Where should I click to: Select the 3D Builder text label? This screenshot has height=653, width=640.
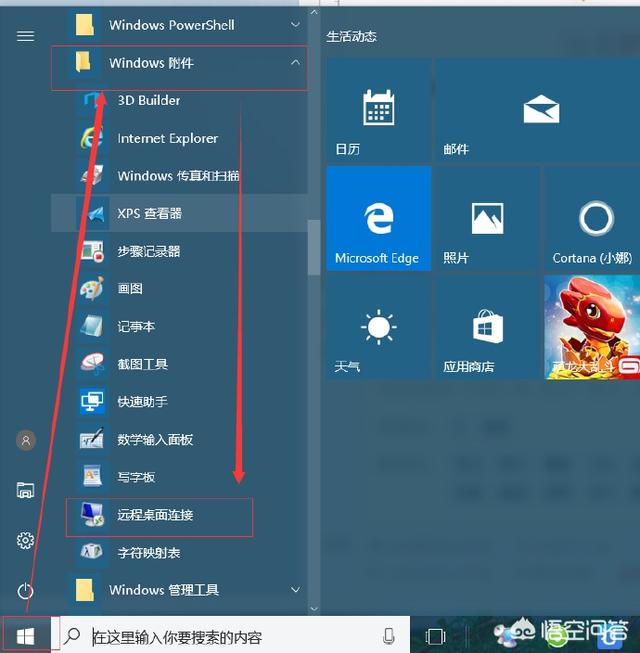[x=149, y=100]
